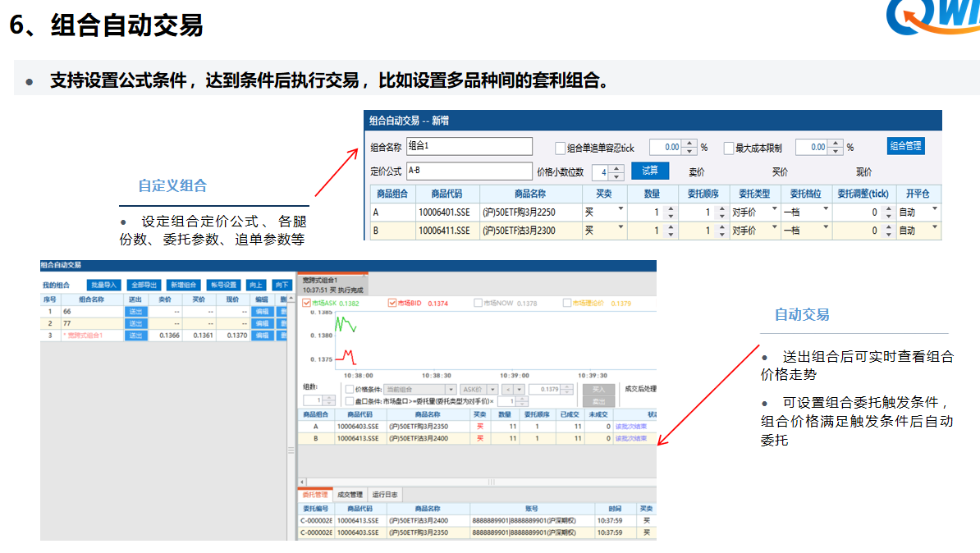Click the 向上 (move up) toolbar button
The image size is (980, 553).
point(257,285)
